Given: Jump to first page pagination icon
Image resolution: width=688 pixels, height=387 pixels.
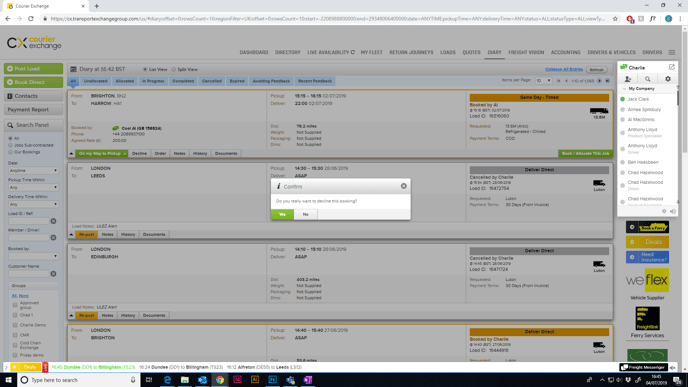Looking at the screenshot, I should [559, 81].
